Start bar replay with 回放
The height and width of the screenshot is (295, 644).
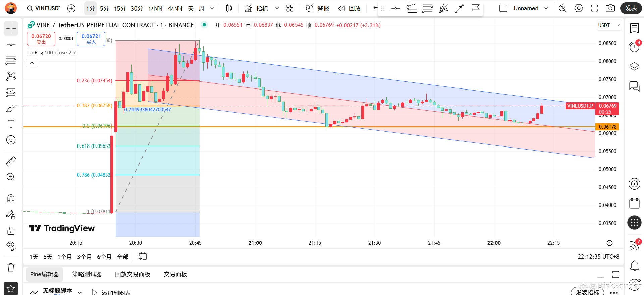pyautogui.click(x=349, y=8)
